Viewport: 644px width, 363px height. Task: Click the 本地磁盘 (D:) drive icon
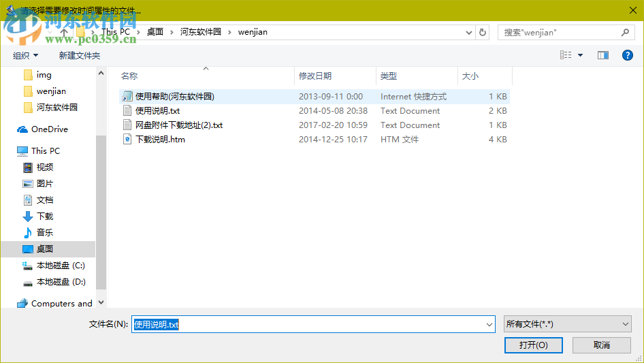tap(27, 283)
